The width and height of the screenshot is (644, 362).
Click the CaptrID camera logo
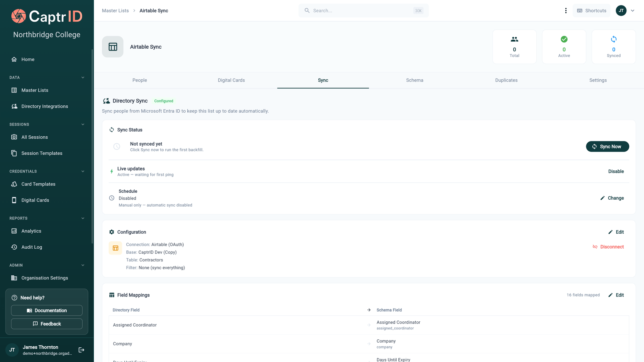[x=19, y=16]
